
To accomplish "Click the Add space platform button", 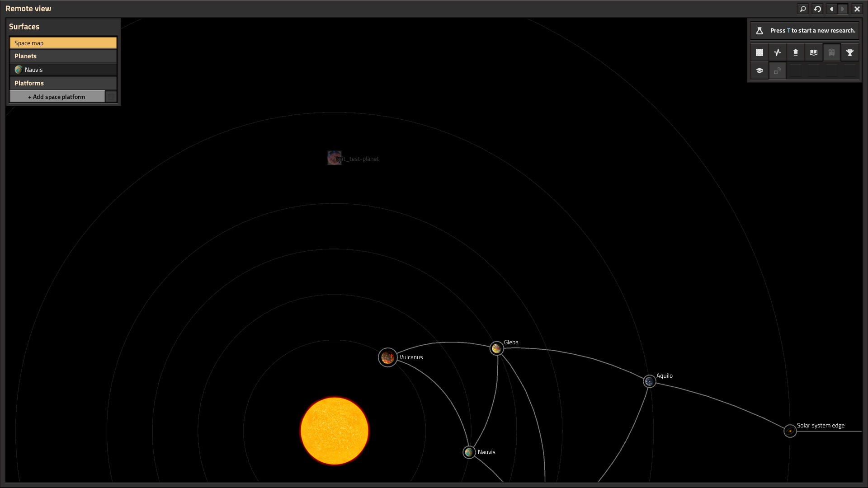I will coord(57,96).
